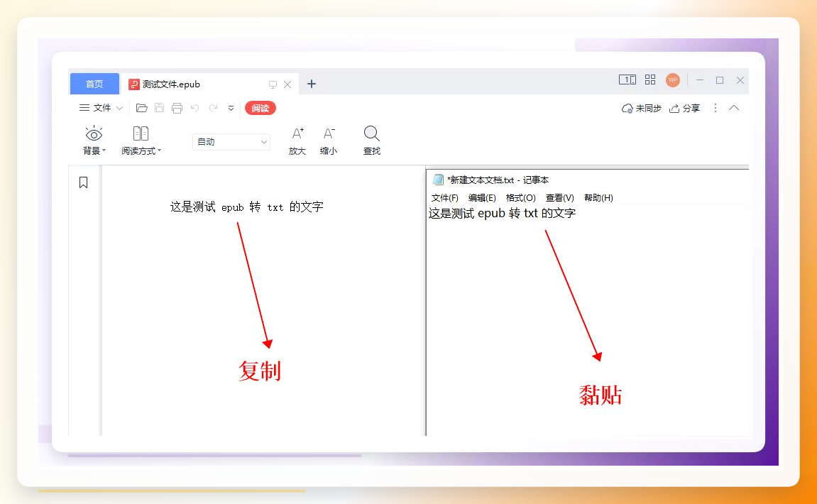817x504 pixels.
Task: Click the orange user avatar icon
Action: [673, 80]
